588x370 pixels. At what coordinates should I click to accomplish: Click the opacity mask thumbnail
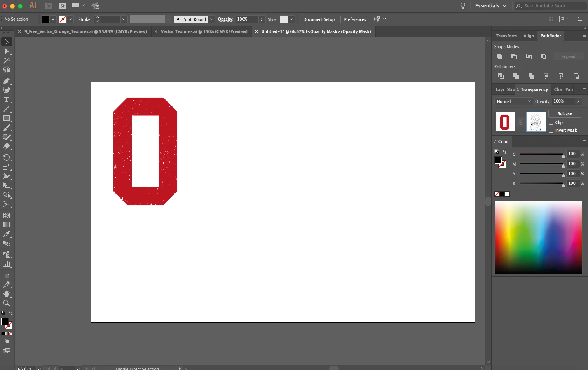(x=536, y=122)
